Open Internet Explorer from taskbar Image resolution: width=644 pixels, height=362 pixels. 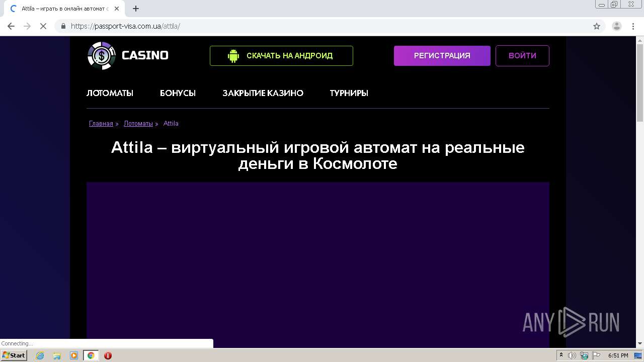pyautogui.click(x=40, y=355)
